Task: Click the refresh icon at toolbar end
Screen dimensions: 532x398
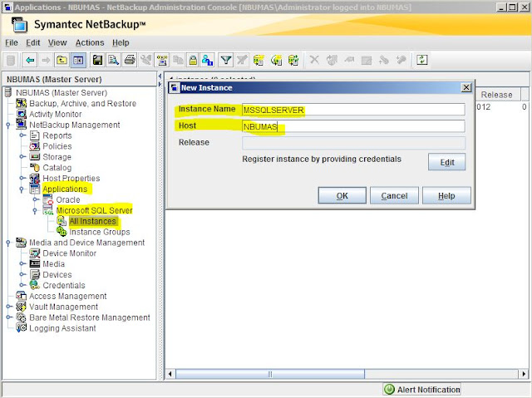Action: [x=421, y=61]
